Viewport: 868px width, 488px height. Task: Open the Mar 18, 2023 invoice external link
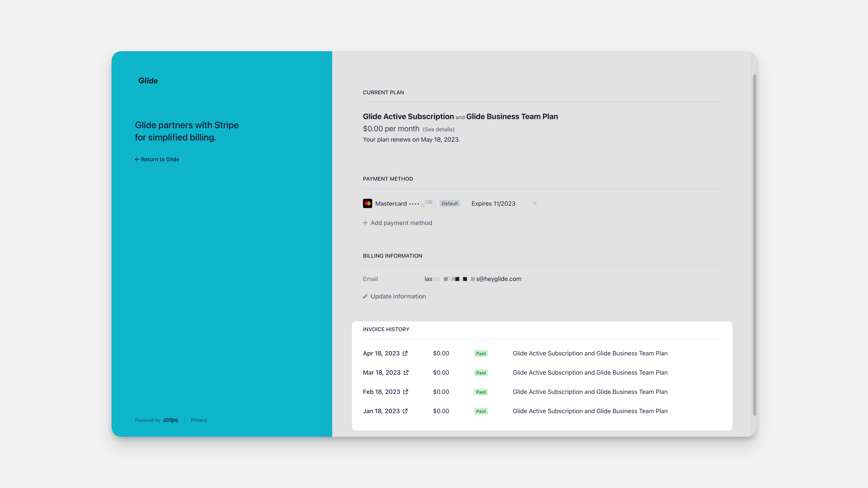tap(406, 373)
